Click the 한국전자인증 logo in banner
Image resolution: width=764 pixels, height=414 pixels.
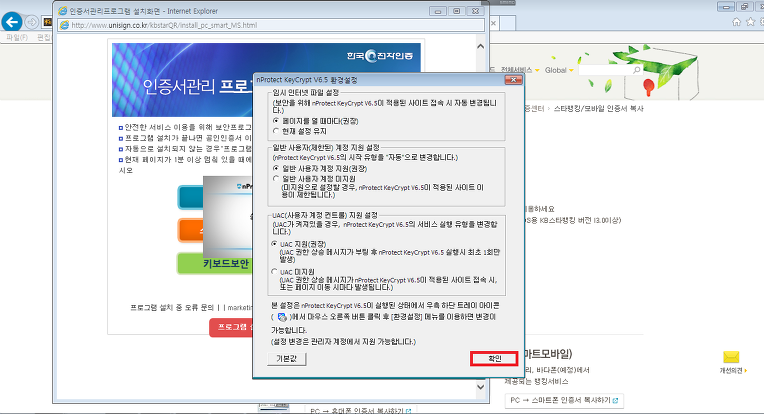[380, 56]
